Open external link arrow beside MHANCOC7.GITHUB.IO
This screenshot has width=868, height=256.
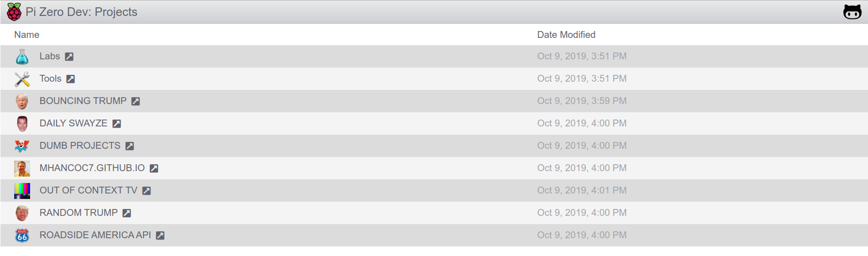154,169
